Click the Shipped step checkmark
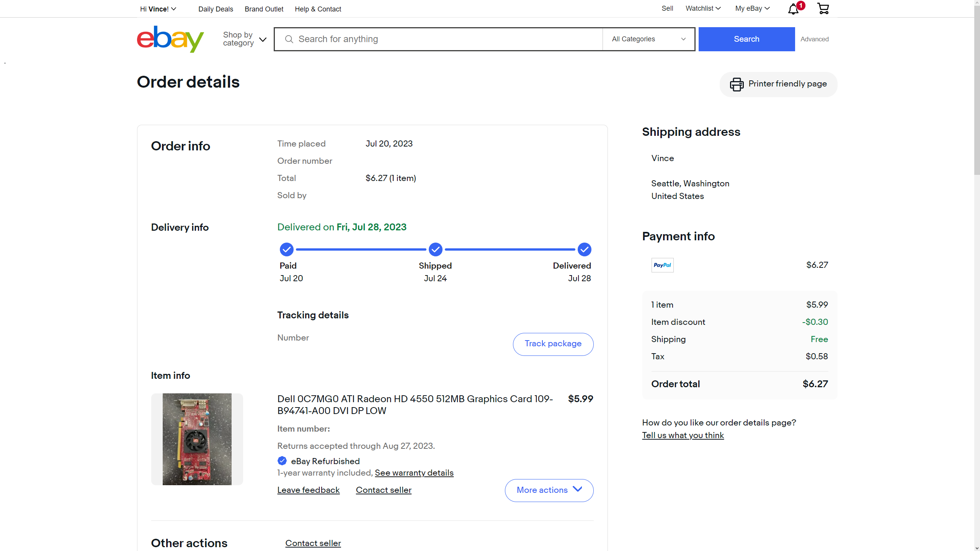The width and height of the screenshot is (980, 551). (x=435, y=249)
